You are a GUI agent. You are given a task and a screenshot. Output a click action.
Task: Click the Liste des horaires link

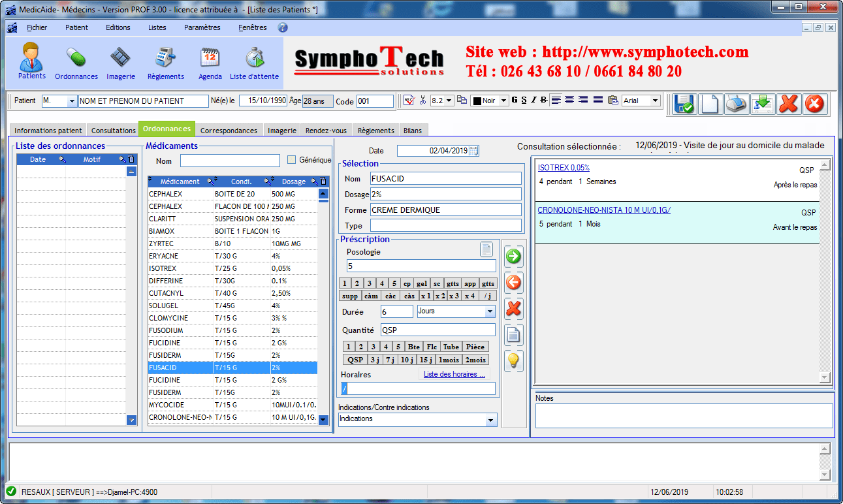click(454, 374)
